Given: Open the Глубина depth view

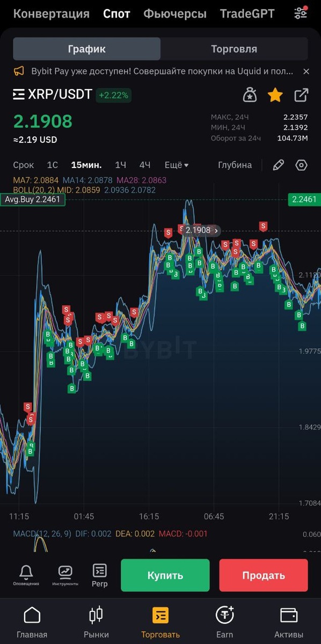Looking at the screenshot, I should 235,165.
